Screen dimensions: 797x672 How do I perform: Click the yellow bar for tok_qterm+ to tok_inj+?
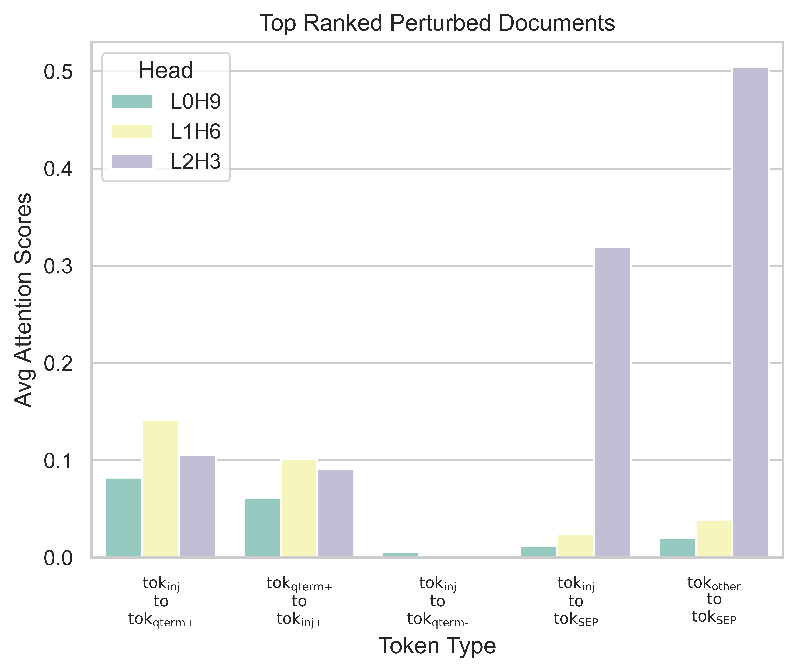[x=299, y=508]
